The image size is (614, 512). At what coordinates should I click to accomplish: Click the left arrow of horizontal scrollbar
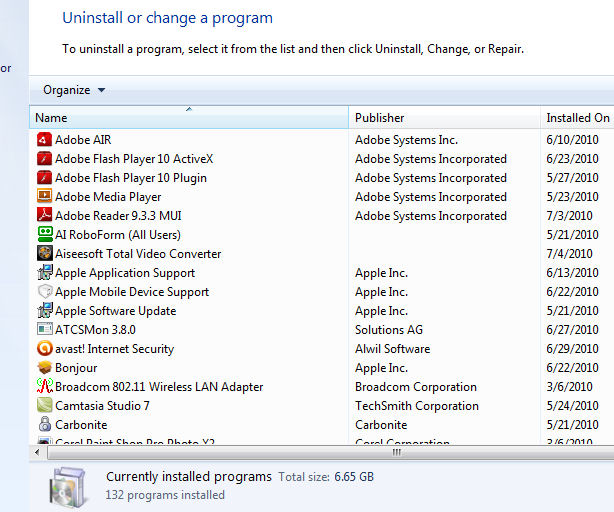pyautogui.click(x=37, y=453)
